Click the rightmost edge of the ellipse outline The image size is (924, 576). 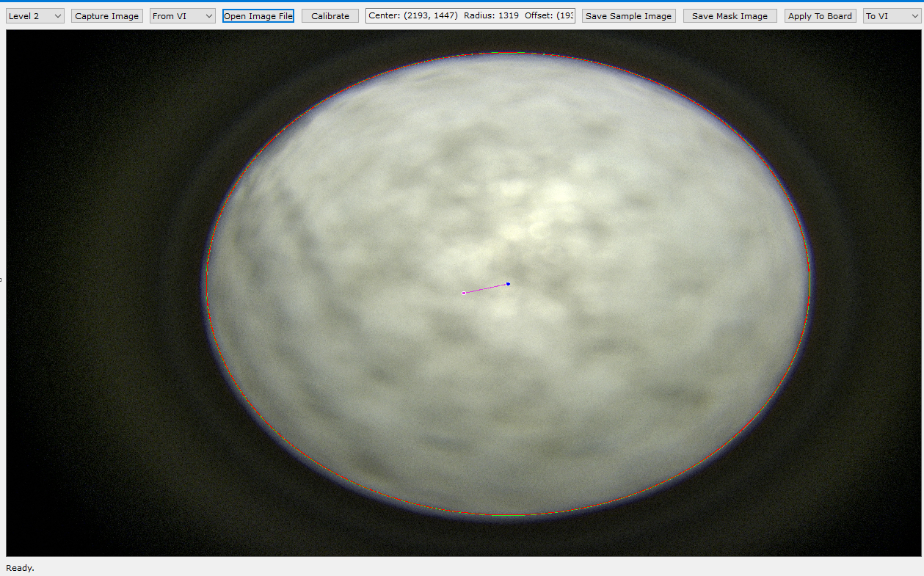810,284
